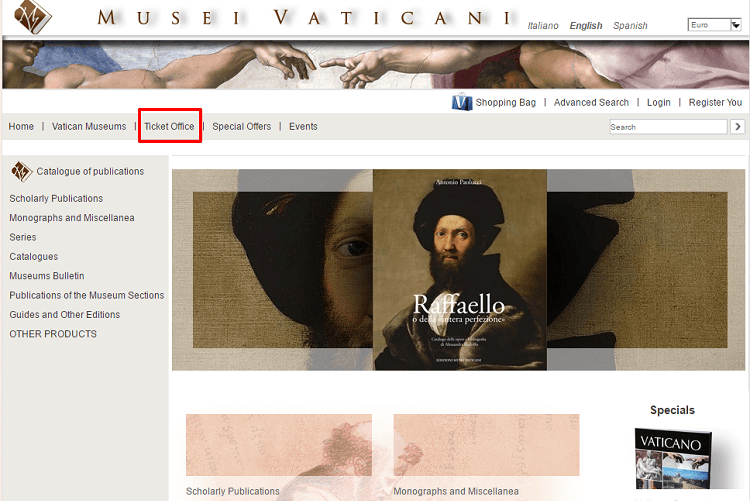Click the Raffaello book cover banner
750x501 pixels.
coord(460,269)
